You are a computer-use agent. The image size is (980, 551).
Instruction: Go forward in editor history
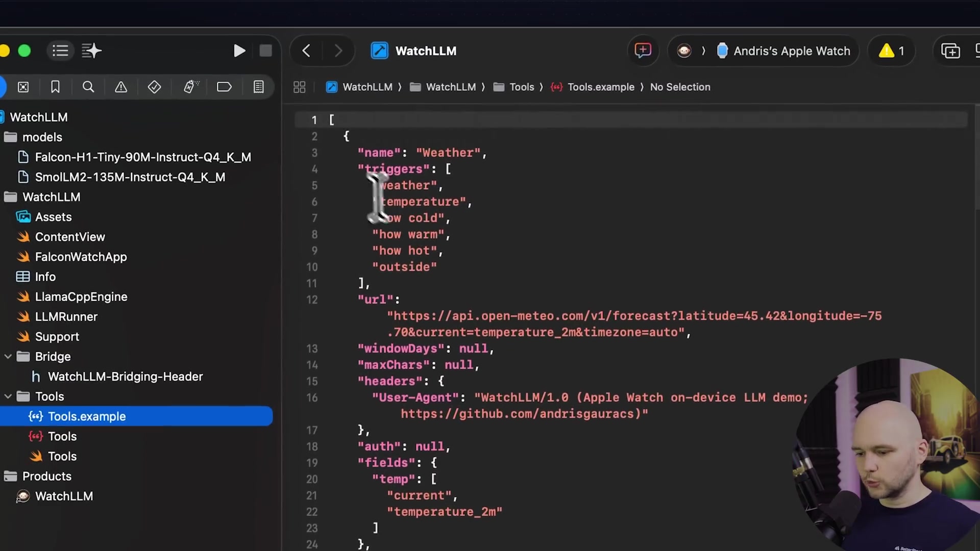click(338, 51)
